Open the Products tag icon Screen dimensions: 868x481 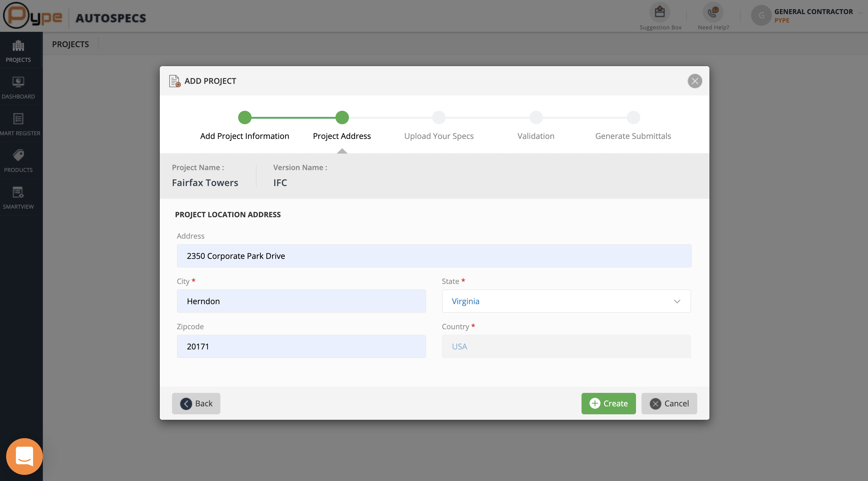[18, 155]
